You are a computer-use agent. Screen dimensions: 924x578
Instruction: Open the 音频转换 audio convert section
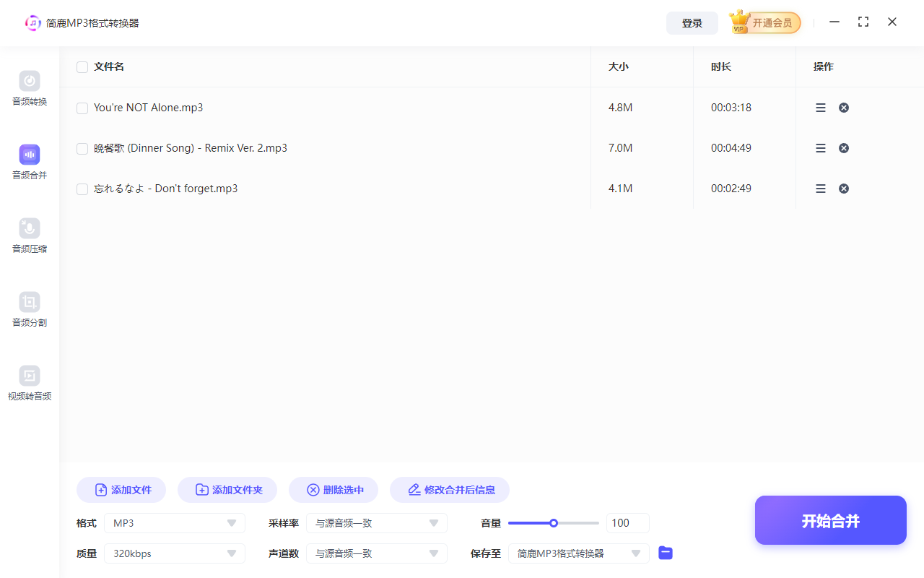click(30, 89)
